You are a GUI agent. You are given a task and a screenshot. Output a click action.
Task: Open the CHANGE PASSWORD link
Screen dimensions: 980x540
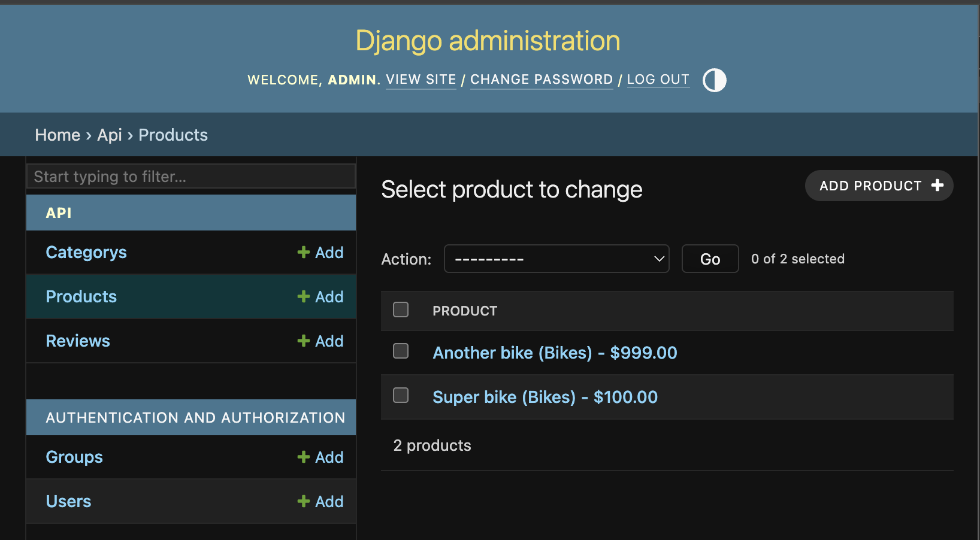point(541,80)
